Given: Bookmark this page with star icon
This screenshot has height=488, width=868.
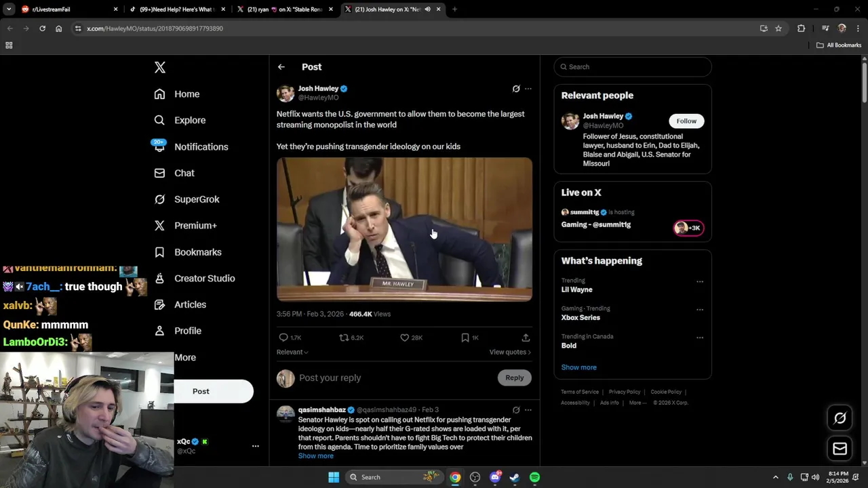Looking at the screenshot, I should (778, 28).
